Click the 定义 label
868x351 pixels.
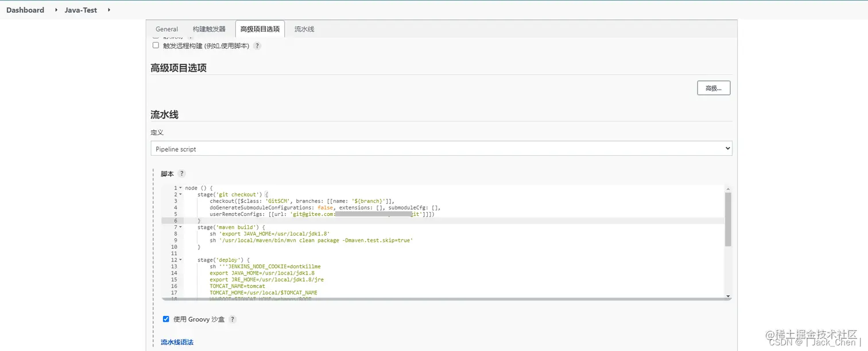pyautogui.click(x=157, y=132)
